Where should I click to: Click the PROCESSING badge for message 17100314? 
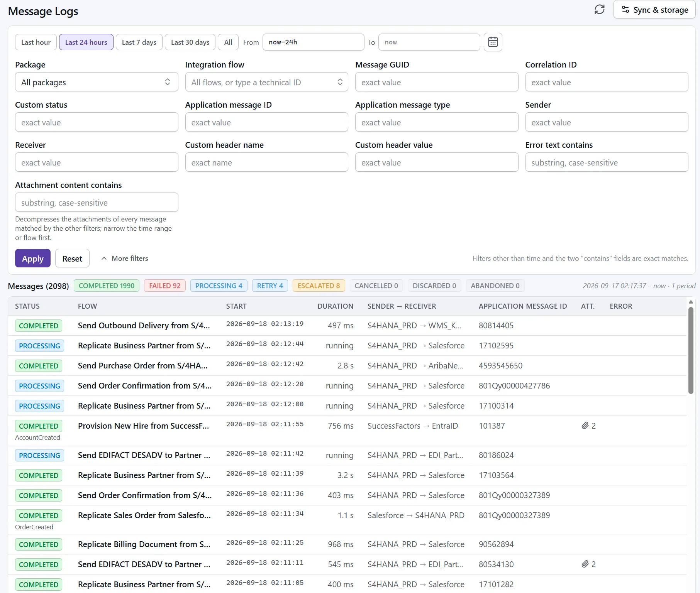coord(39,406)
